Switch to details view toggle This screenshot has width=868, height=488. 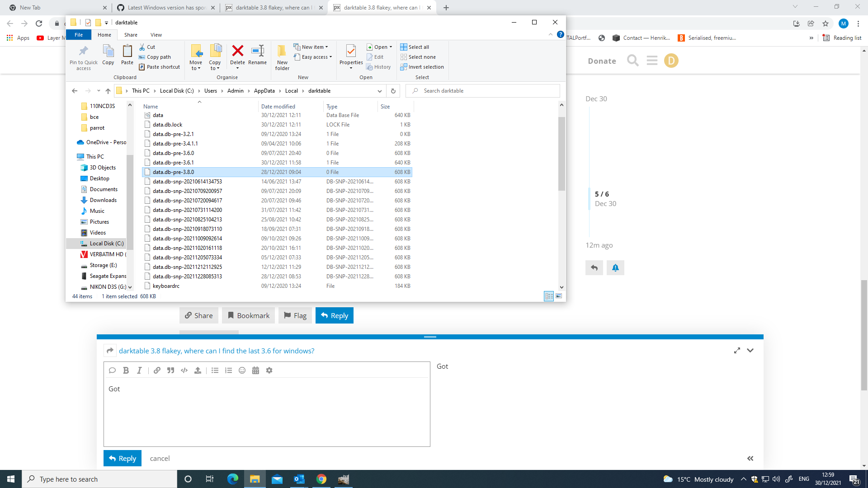(x=549, y=296)
